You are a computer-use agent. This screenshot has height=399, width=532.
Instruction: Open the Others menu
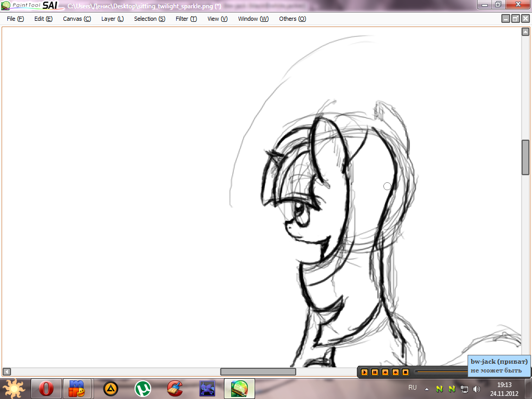[x=292, y=19]
